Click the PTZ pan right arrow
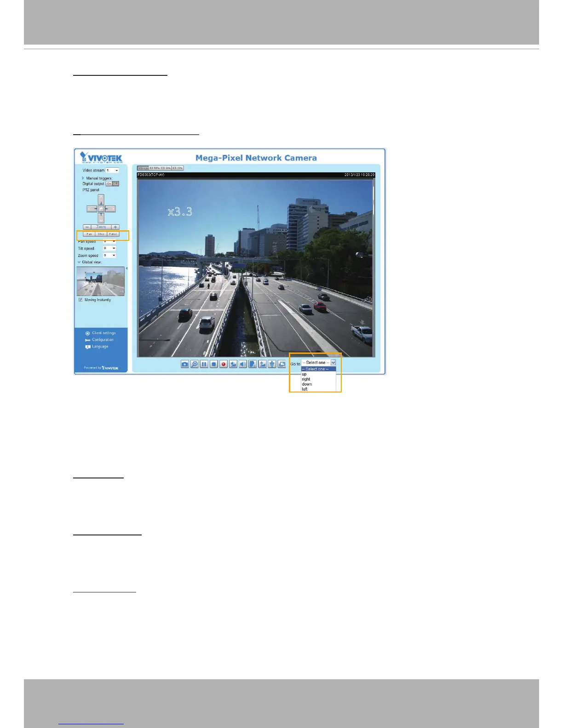This screenshot has height=728, width=563. (110, 209)
